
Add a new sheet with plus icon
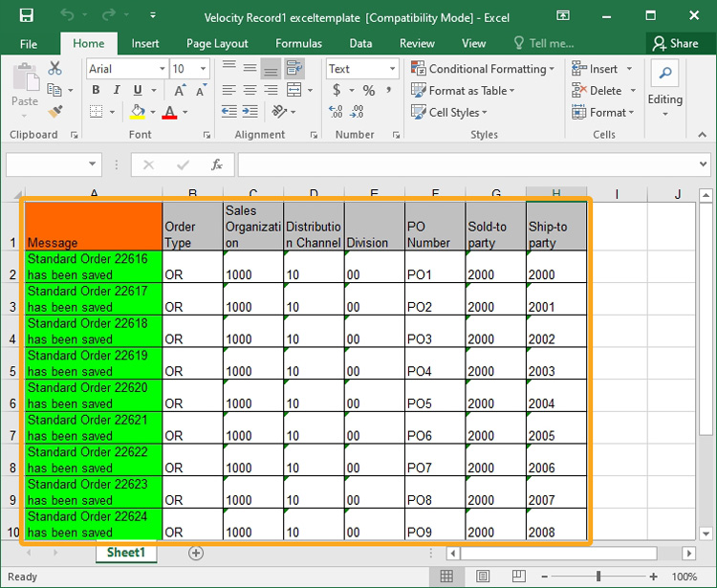[x=196, y=553]
